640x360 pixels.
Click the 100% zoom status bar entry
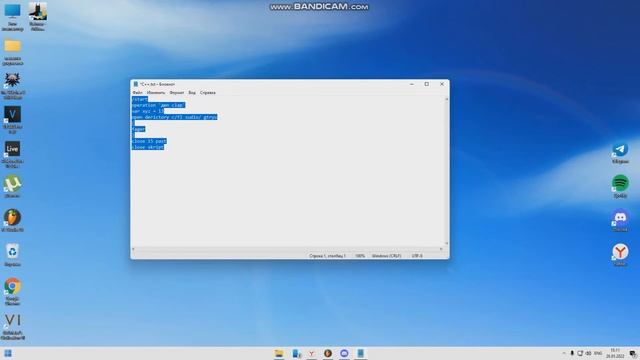[x=360, y=256]
